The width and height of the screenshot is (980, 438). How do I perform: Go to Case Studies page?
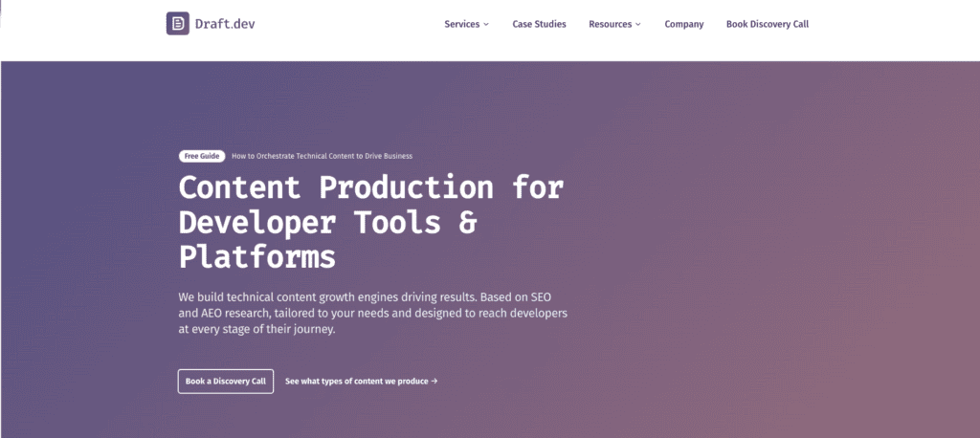click(x=539, y=24)
